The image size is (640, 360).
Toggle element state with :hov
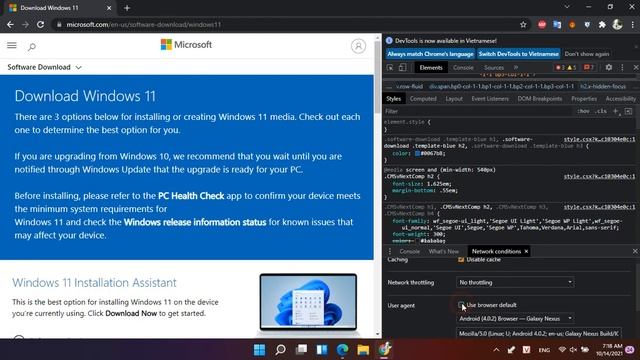(x=584, y=111)
